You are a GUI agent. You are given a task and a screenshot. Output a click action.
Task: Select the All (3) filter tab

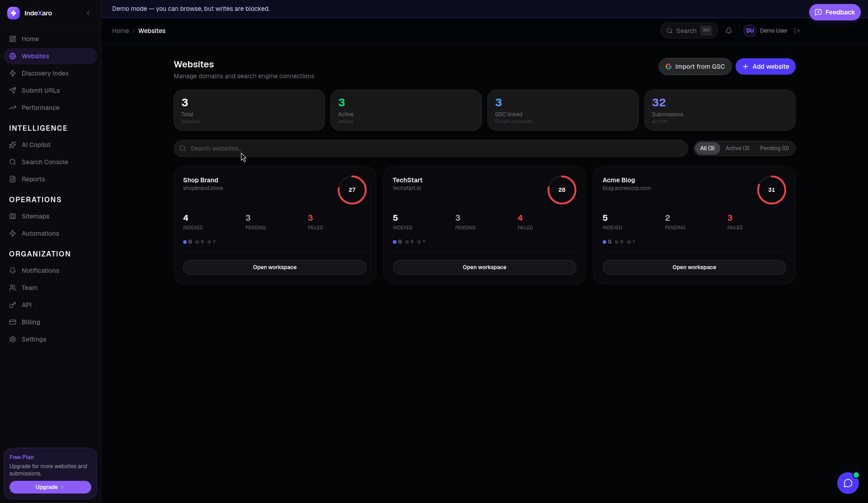[707, 148]
